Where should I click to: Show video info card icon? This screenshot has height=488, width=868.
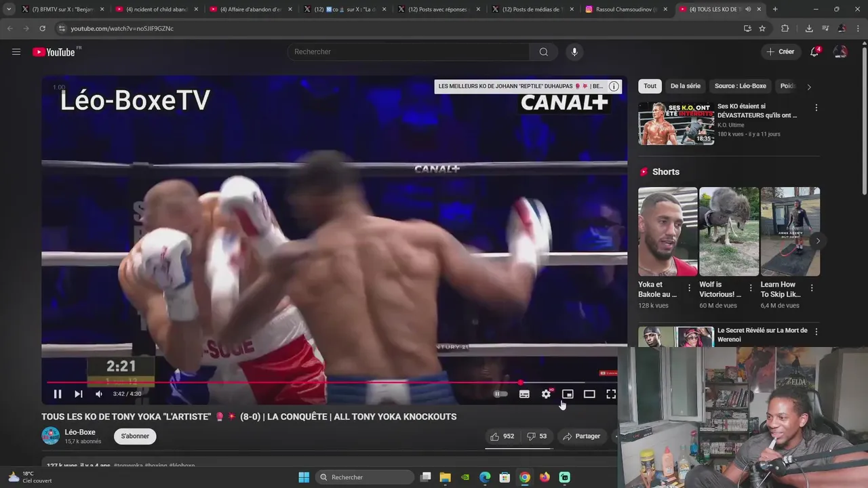pos(614,86)
